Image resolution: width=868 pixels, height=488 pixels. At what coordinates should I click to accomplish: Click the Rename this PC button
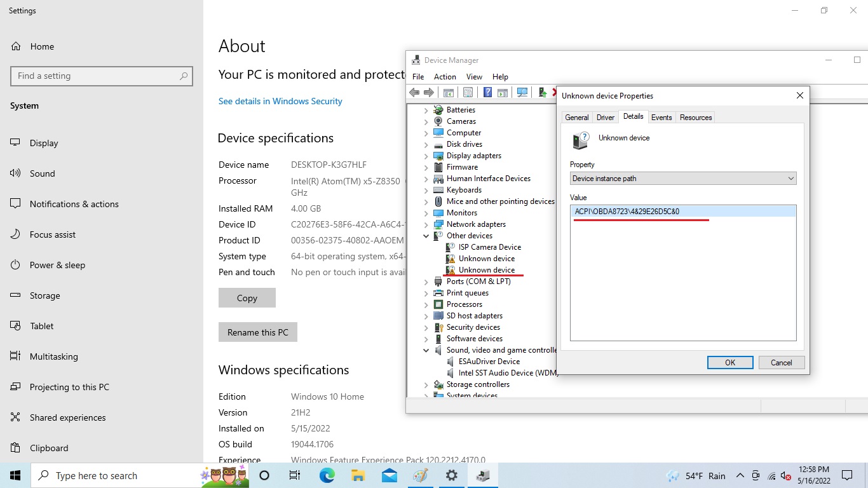(x=258, y=332)
